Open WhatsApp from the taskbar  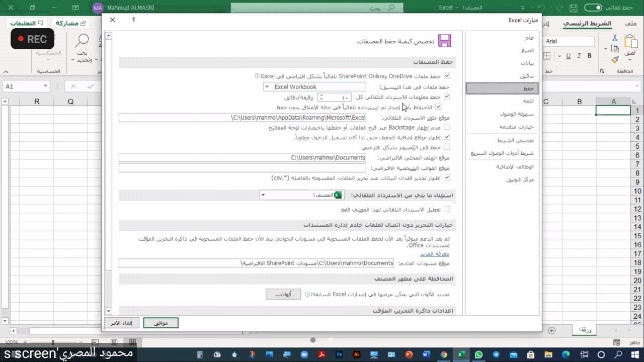point(478,354)
